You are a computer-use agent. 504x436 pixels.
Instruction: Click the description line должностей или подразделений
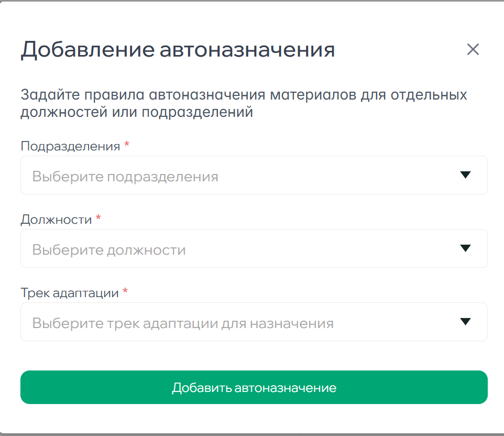[x=137, y=112]
